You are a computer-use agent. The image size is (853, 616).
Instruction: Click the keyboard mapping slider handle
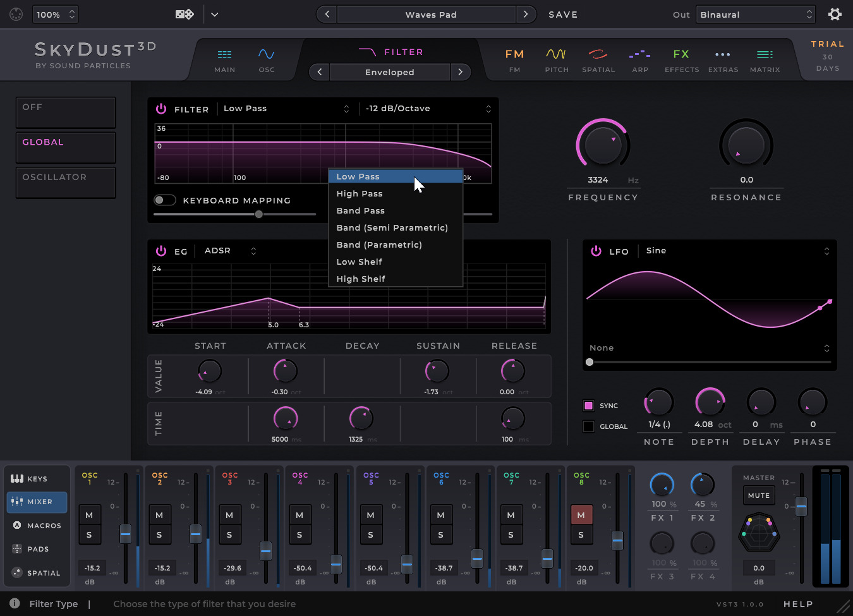click(x=258, y=214)
